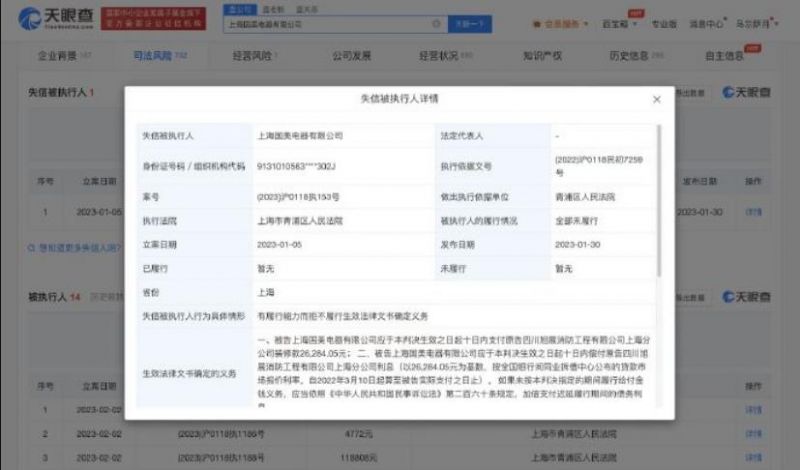The width and height of the screenshot is (800, 470).
Task: Click 详情 link in the 2023-01-30 row
Action: (753, 212)
